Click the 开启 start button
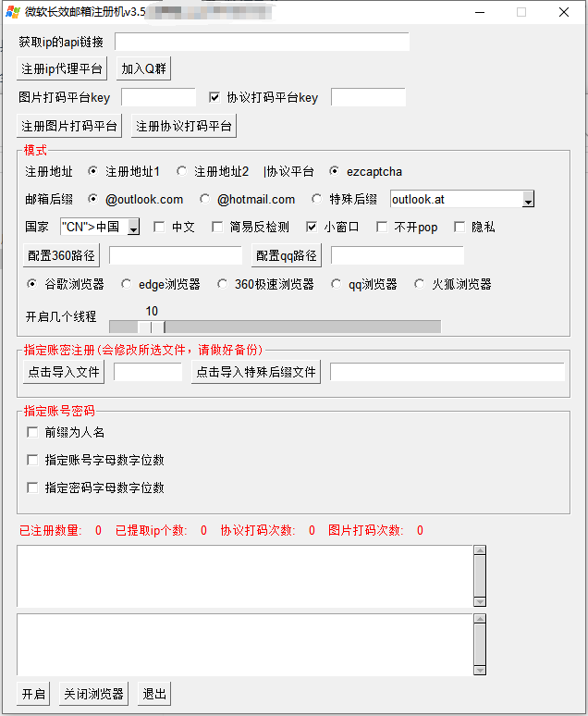Image resolution: width=588 pixels, height=716 pixels. [x=33, y=694]
